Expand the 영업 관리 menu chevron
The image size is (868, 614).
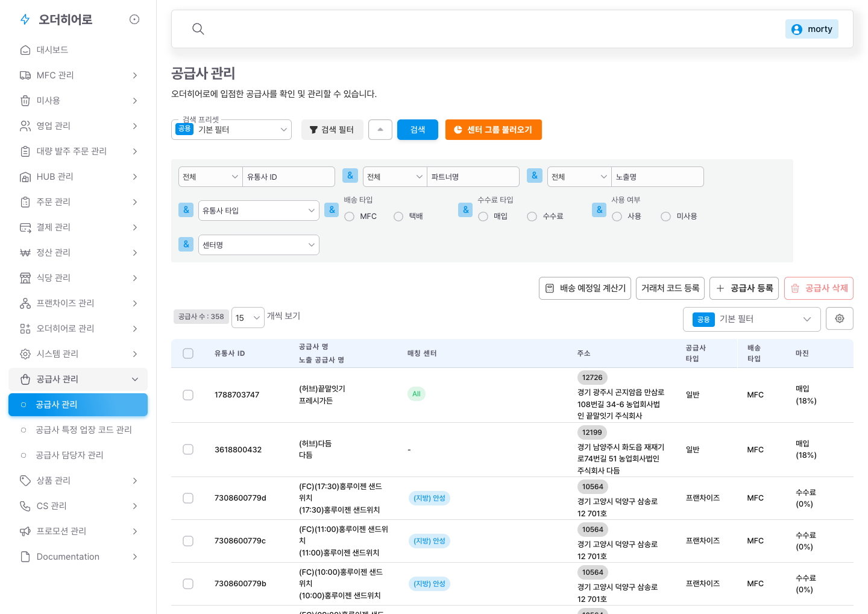pos(135,126)
